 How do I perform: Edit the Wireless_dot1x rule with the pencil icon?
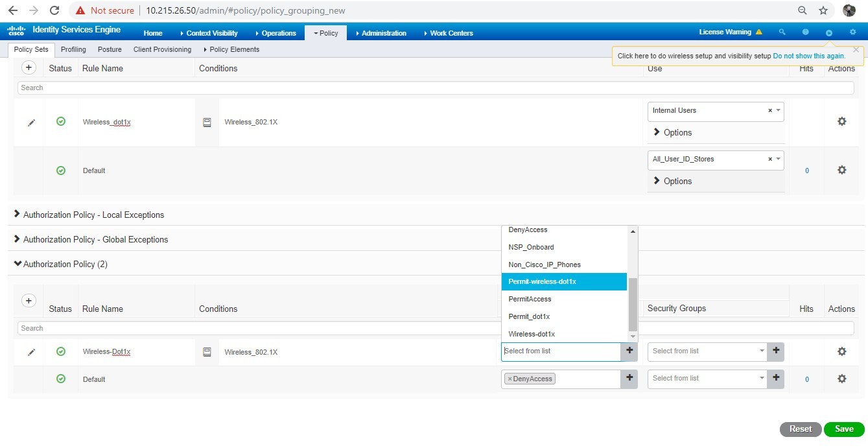click(31, 123)
